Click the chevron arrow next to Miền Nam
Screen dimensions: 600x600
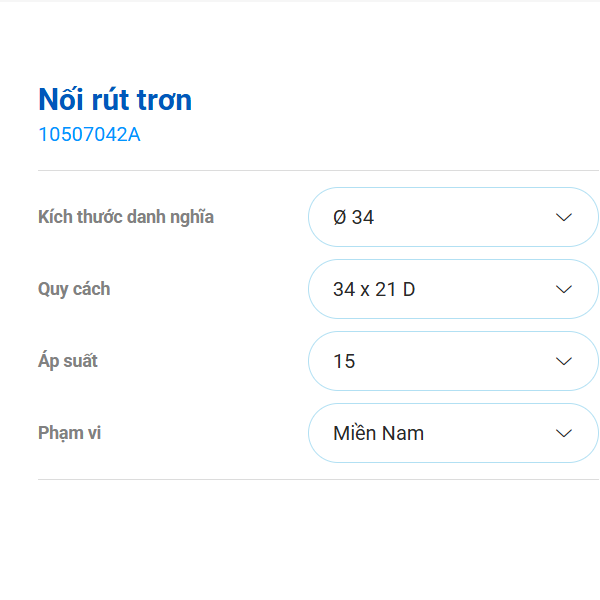(x=564, y=433)
